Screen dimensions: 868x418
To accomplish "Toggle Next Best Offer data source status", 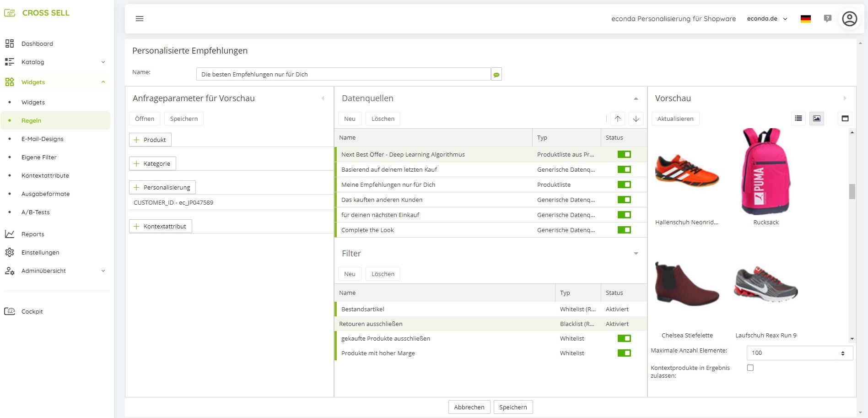I will [x=624, y=154].
